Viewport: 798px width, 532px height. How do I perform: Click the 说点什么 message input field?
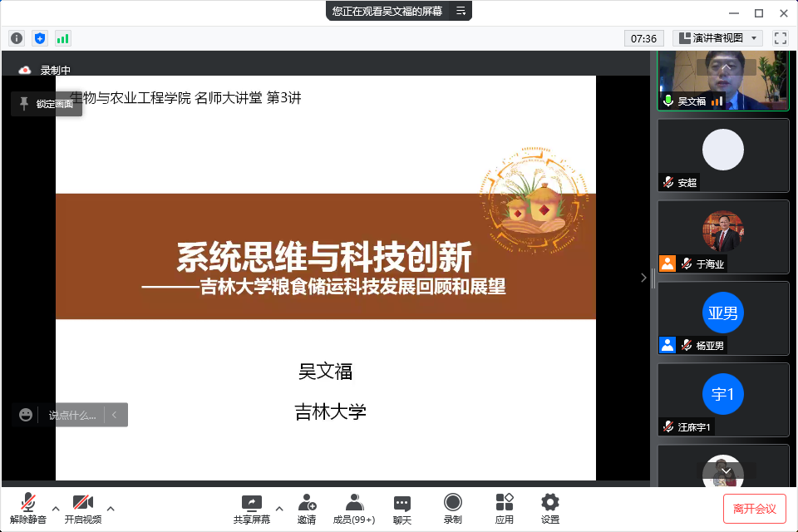71,415
